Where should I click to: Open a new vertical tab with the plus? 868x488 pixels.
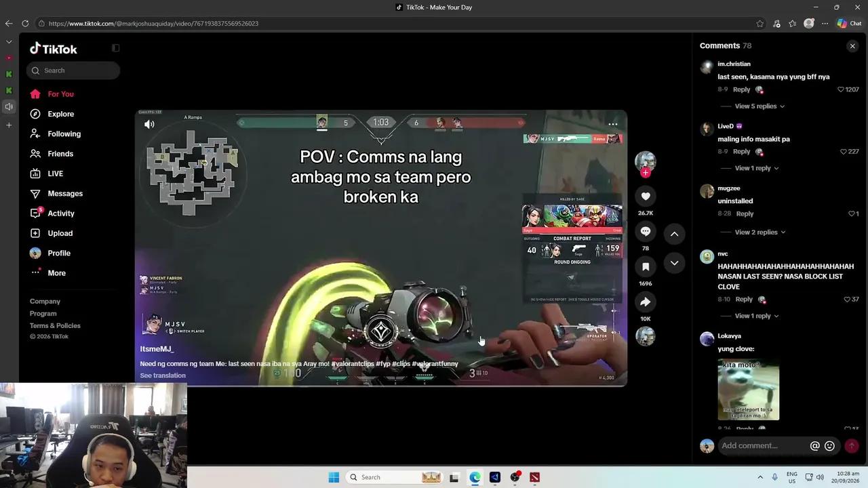9,125
